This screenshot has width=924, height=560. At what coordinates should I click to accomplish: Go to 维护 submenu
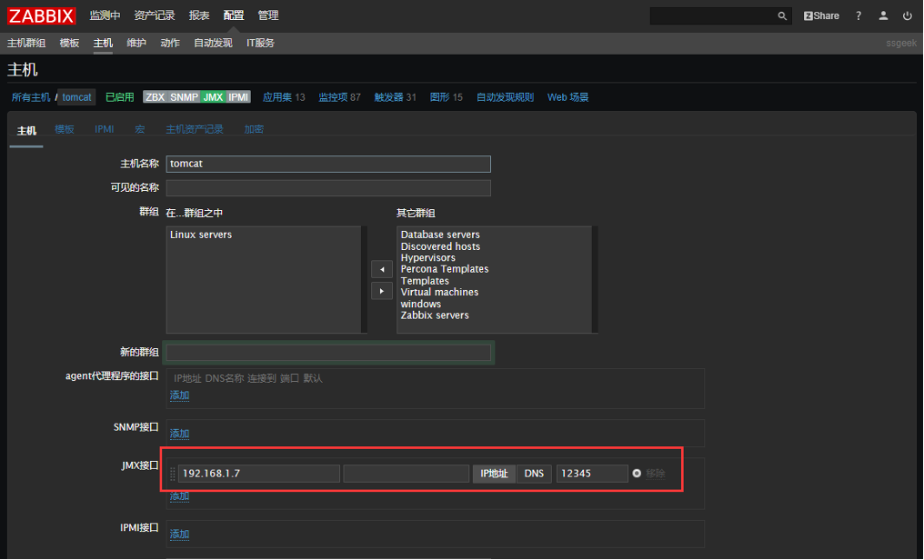(136, 43)
